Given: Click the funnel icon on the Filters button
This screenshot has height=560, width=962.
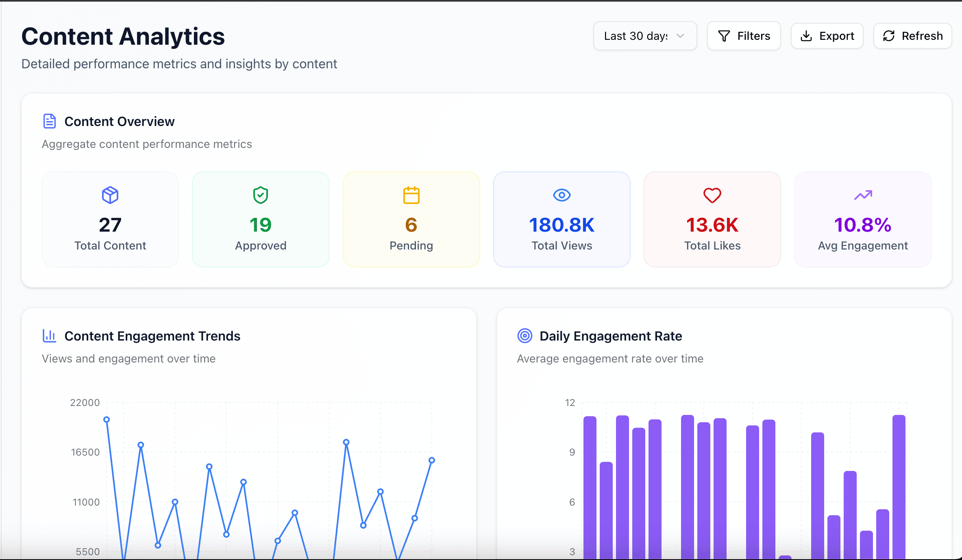Looking at the screenshot, I should pyautogui.click(x=724, y=36).
